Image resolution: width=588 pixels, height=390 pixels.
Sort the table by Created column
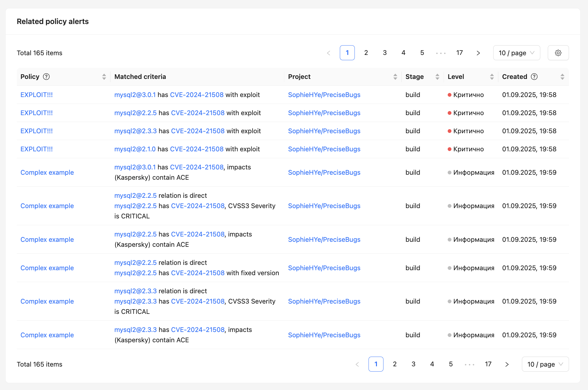562,76
